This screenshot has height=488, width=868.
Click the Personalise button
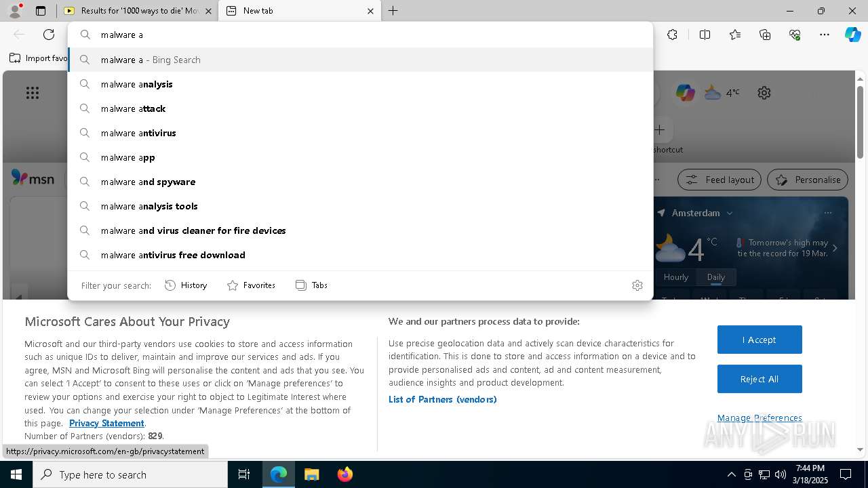tap(808, 180)
